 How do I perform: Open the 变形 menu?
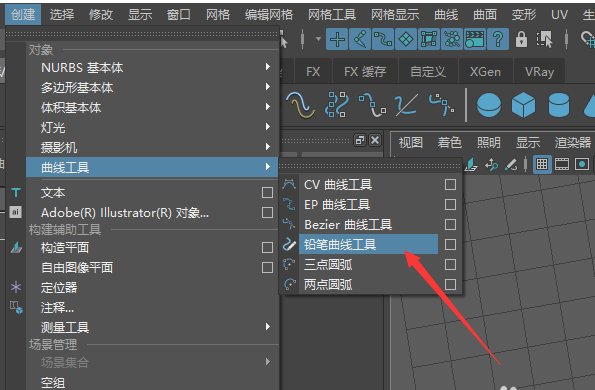point(524,14)
